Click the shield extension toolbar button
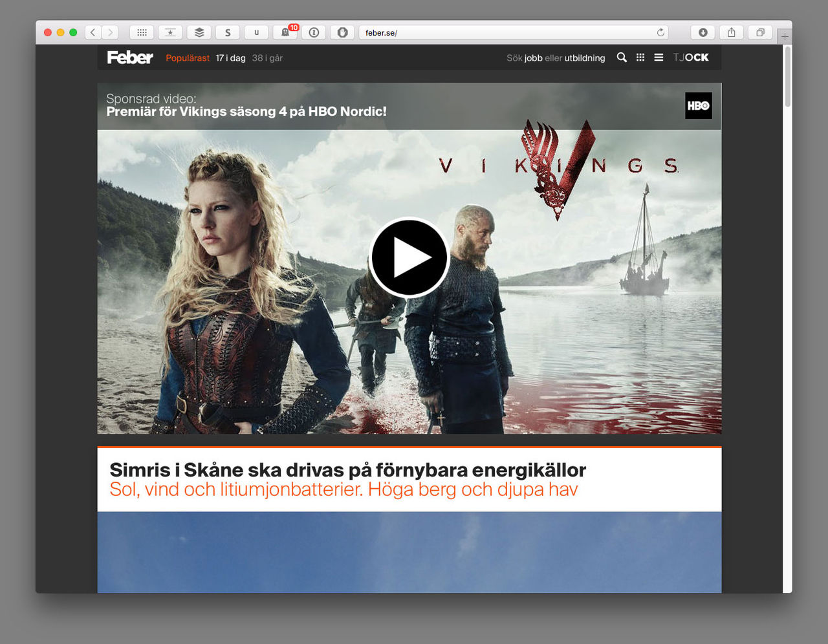Image resolution: width=828 pixels, height=644 pixels. coord(342,32)
